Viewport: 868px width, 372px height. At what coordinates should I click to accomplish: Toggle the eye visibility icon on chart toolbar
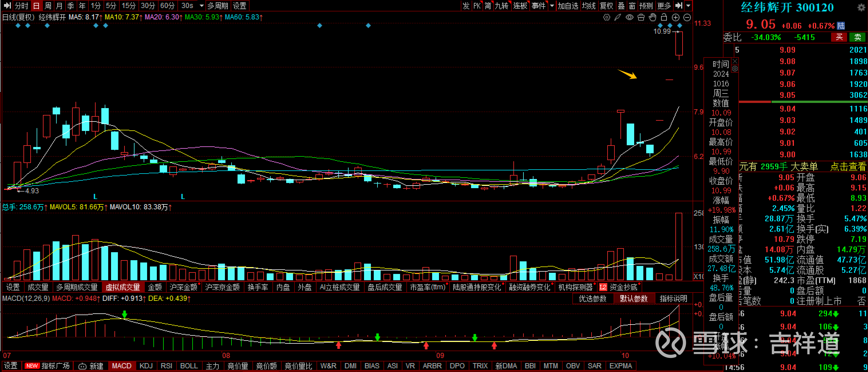629,17
